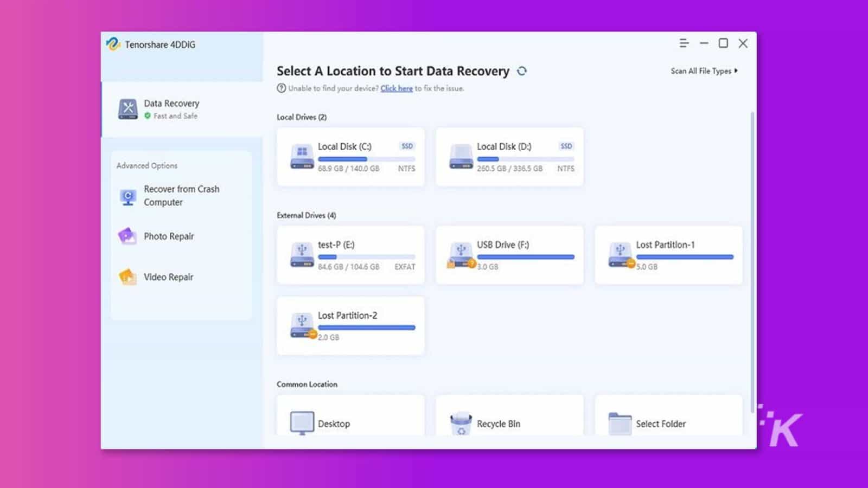The image size is (868, 488).
Task: Maximize the 4DDiG window
Action: coord(723,43)
